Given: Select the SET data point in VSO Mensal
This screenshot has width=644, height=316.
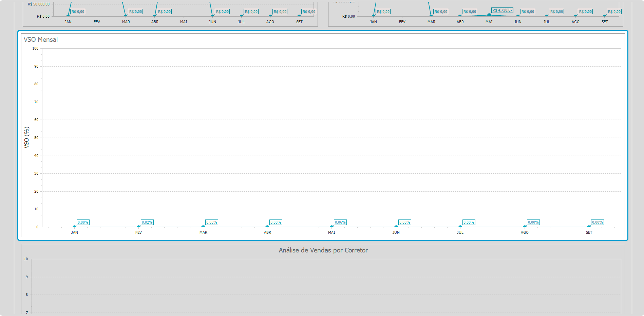Looking at the screenshot, I should pos(589,227).
